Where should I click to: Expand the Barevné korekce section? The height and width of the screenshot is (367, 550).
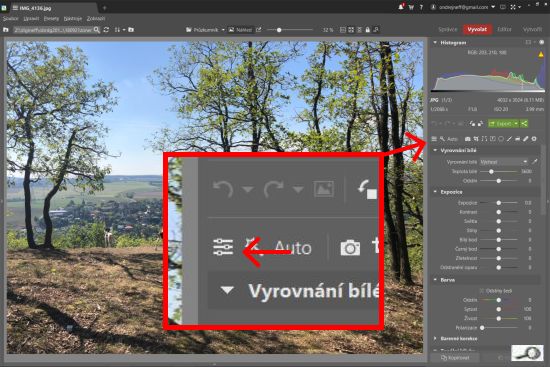(435, 339)
